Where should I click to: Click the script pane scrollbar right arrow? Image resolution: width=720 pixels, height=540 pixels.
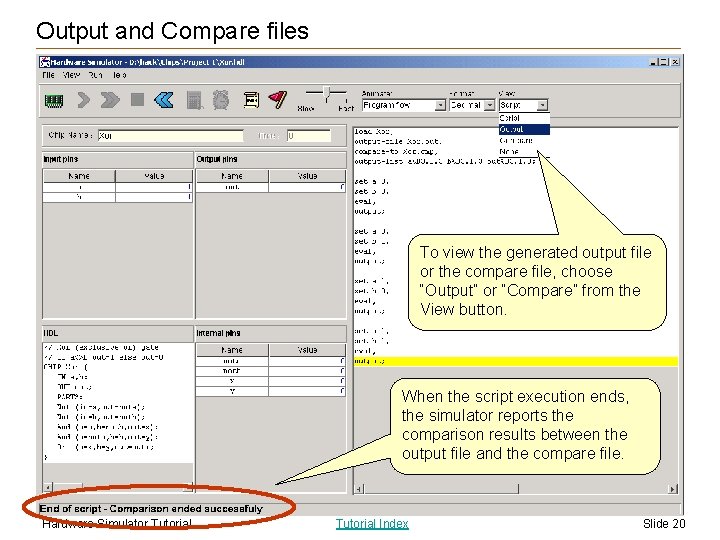click(x=673, y=489)
